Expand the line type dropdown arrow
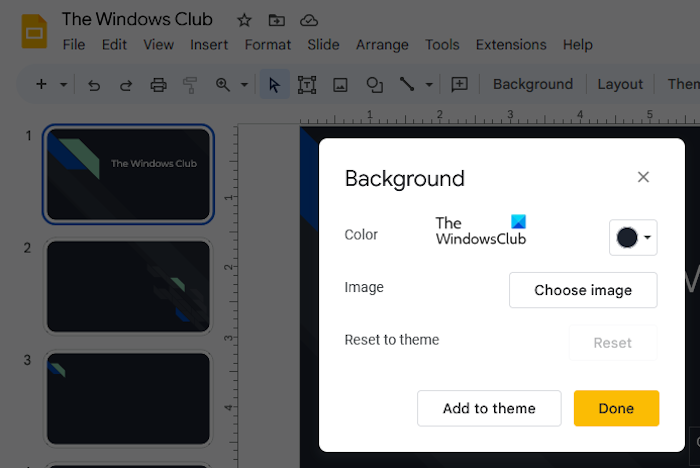 tap(429, 84)
